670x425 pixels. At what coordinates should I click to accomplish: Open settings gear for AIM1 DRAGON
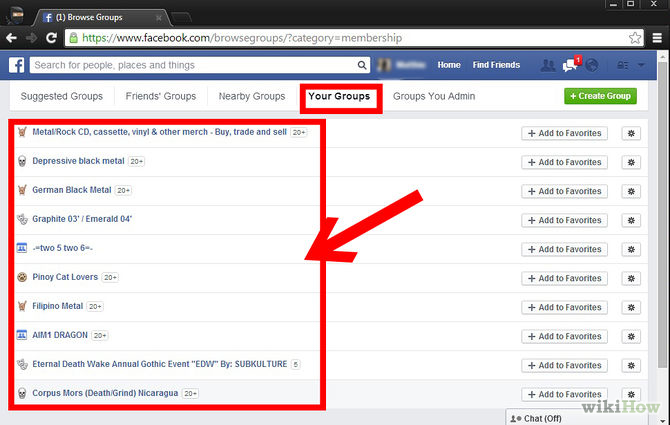point(631,337)
